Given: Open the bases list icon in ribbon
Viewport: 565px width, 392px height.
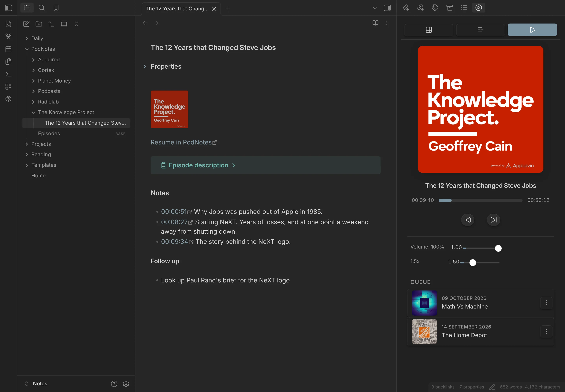Looking at the screenshot, I should tap(8, 86).
